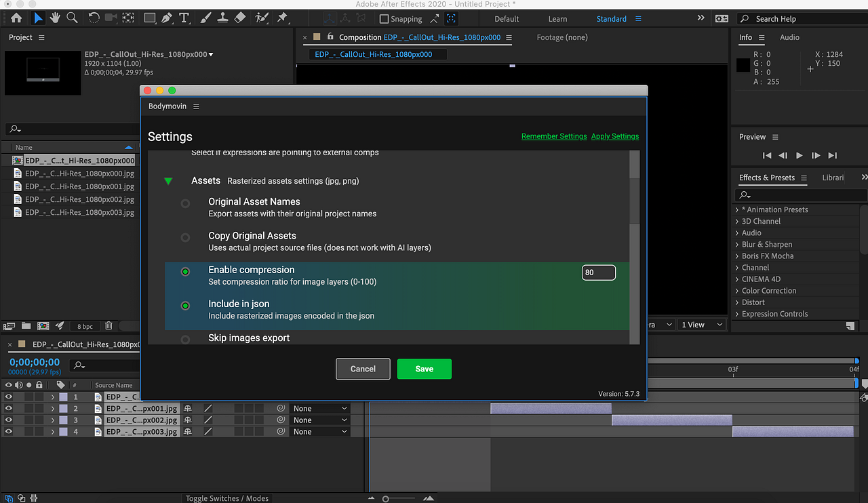Select the Pen tool
868x503 pixels.
(x=167, y=18)
